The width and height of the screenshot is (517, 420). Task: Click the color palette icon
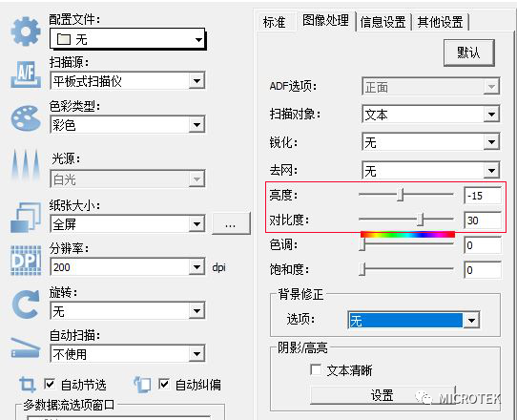[26, 118]
